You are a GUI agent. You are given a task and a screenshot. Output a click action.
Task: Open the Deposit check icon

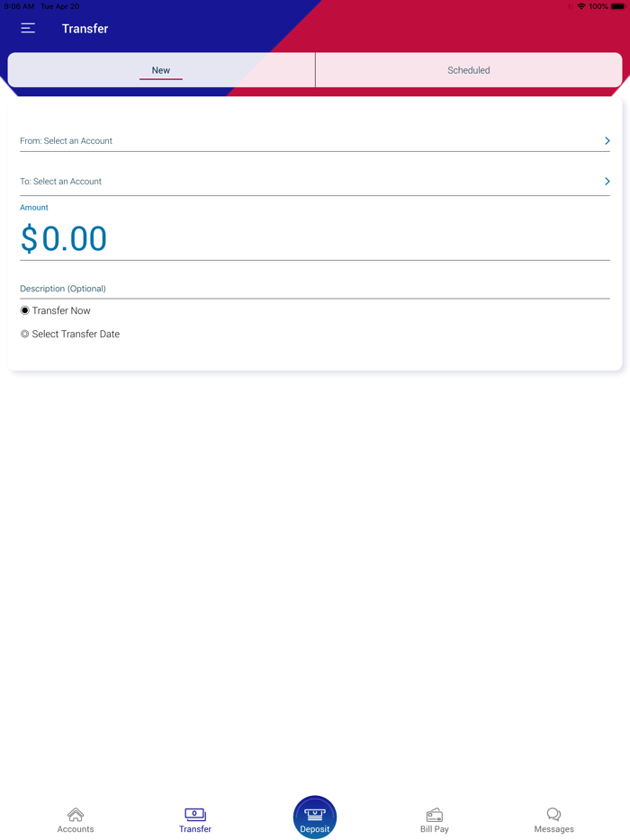pos(315,814)
